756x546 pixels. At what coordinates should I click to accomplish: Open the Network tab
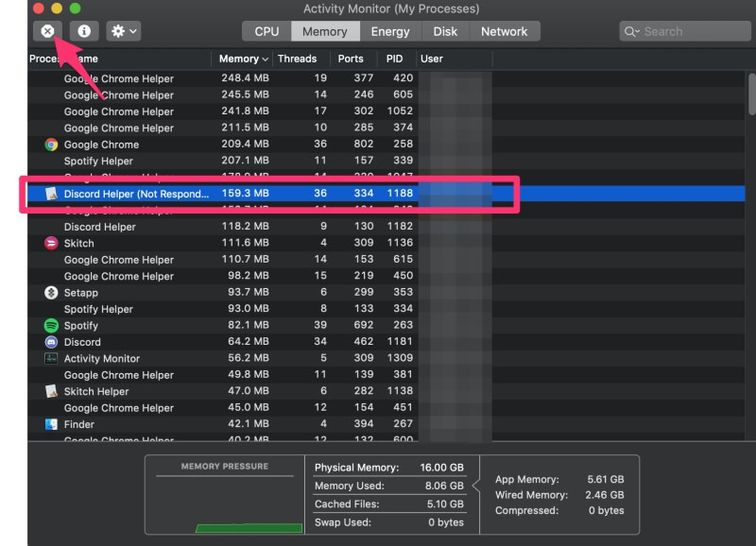coord(505,31)
